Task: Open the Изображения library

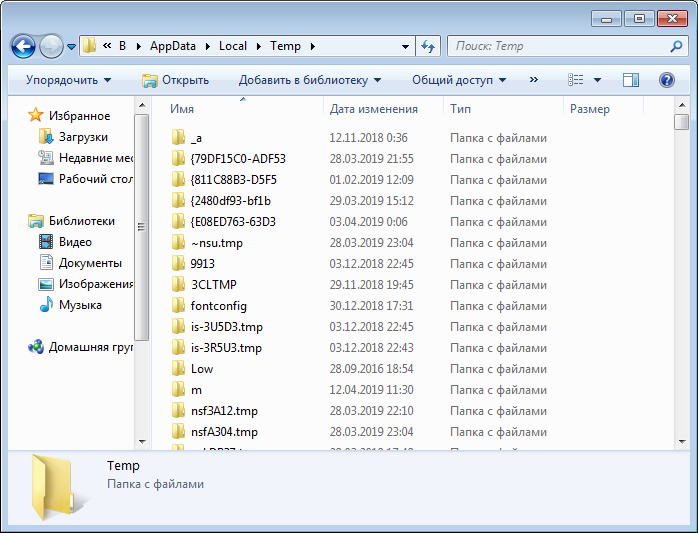Action: click(x=96, y=284)
